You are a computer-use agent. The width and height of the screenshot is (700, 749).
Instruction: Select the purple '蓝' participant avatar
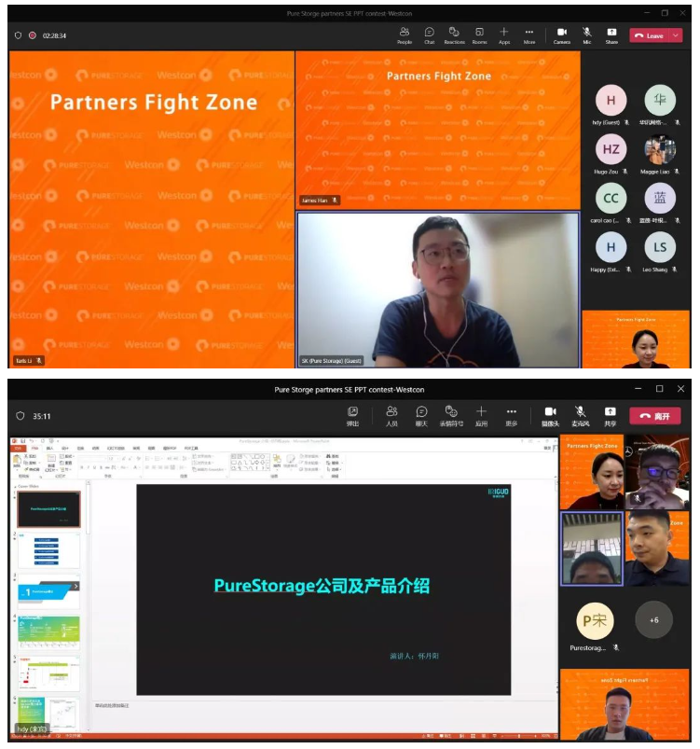pyautogui.click(x=660, y=199)
